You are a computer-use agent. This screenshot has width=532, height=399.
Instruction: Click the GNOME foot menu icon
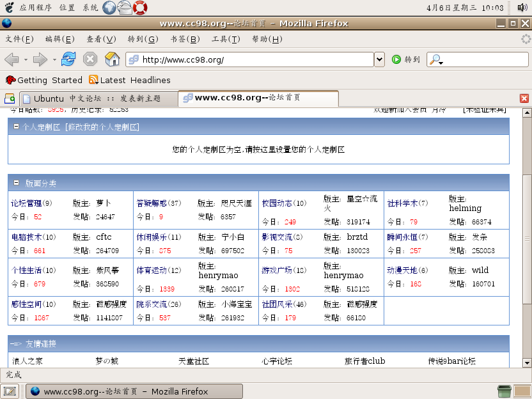coord(9,7)
